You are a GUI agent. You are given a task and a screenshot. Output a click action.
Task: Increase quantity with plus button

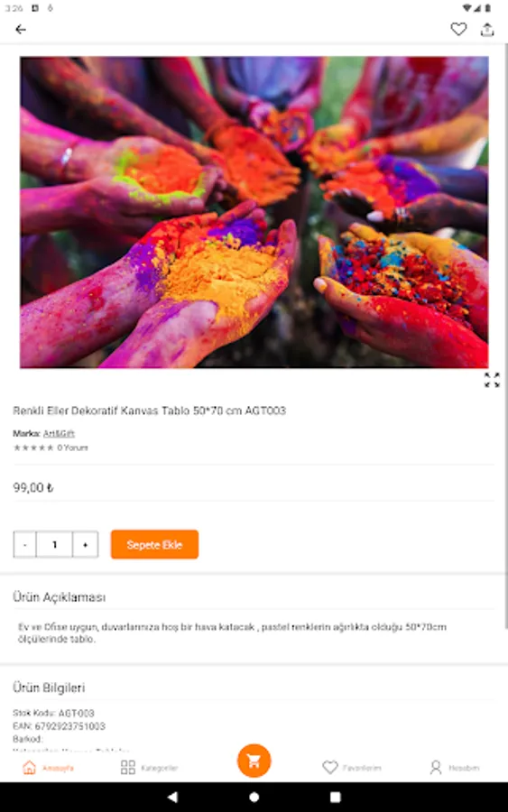(86, 545)
